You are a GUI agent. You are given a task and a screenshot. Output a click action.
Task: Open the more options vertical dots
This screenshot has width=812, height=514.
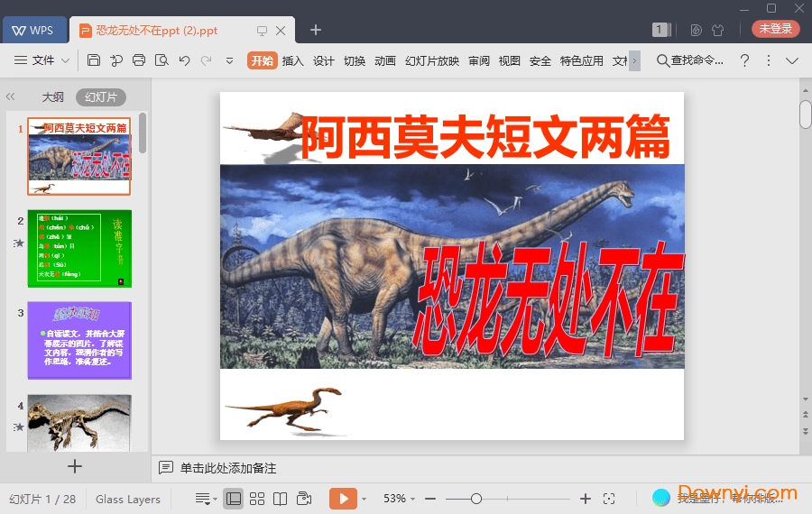769,60
